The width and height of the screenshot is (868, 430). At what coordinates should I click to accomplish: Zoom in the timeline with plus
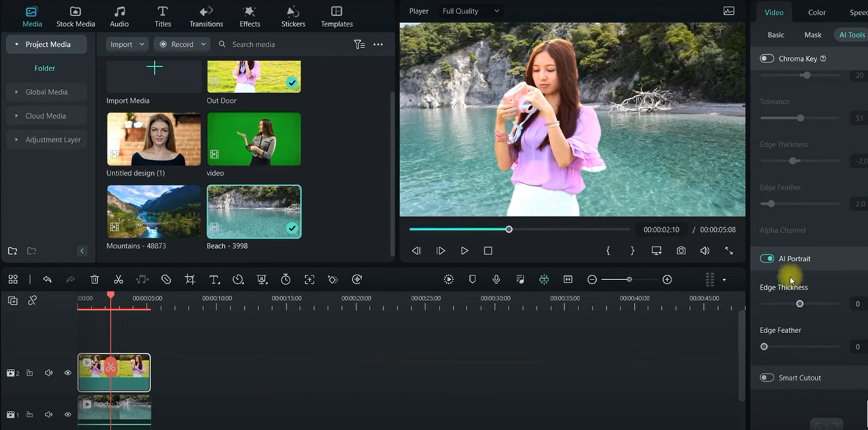click(x=667, y=279)
